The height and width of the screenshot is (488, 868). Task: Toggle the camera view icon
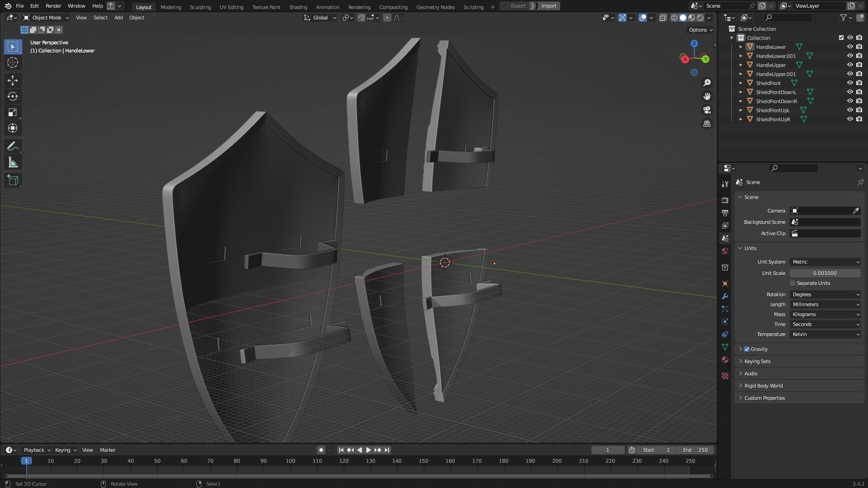[x=707, y=110]
